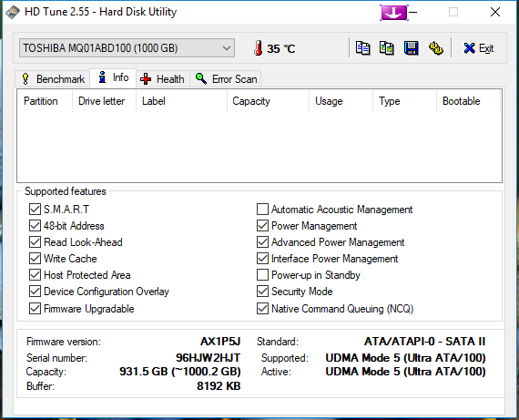Open options via yellow tools icon
The width and height of the screenshot is (519, 420).
(x=436, y=48)
